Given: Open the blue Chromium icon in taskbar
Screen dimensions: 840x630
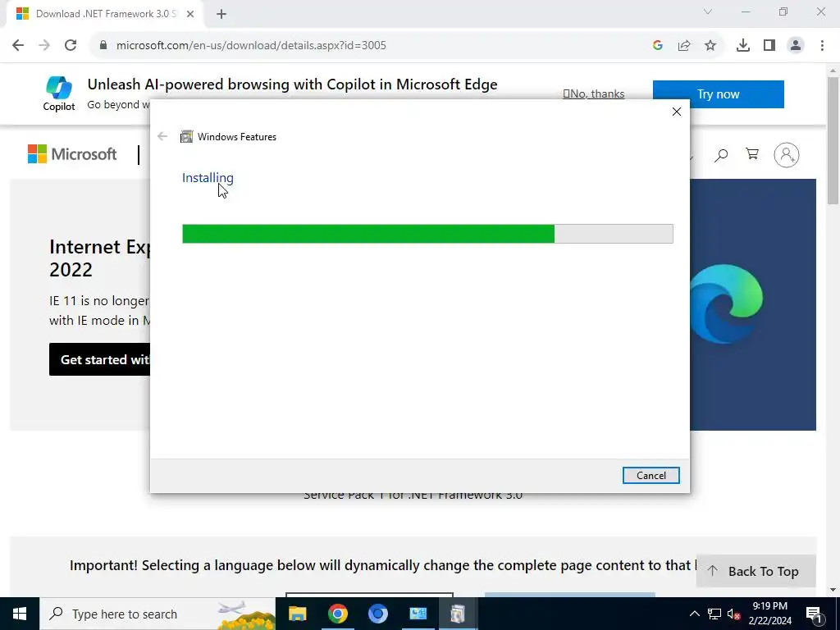Looking at the screenshot, I should click(x=377, y=614).
